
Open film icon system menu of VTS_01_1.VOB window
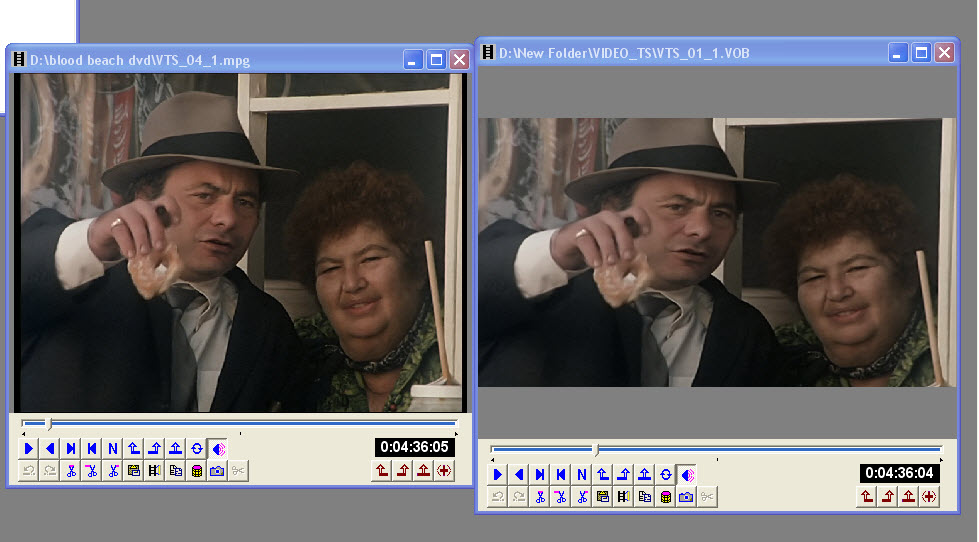488,52
